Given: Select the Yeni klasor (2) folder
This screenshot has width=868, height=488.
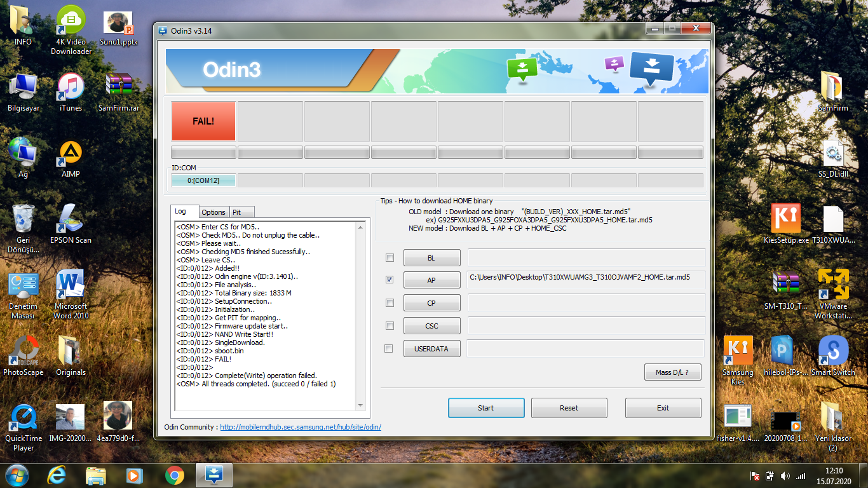Looking at the screenshot, I should pyautogui.click(x=833, y=427).
